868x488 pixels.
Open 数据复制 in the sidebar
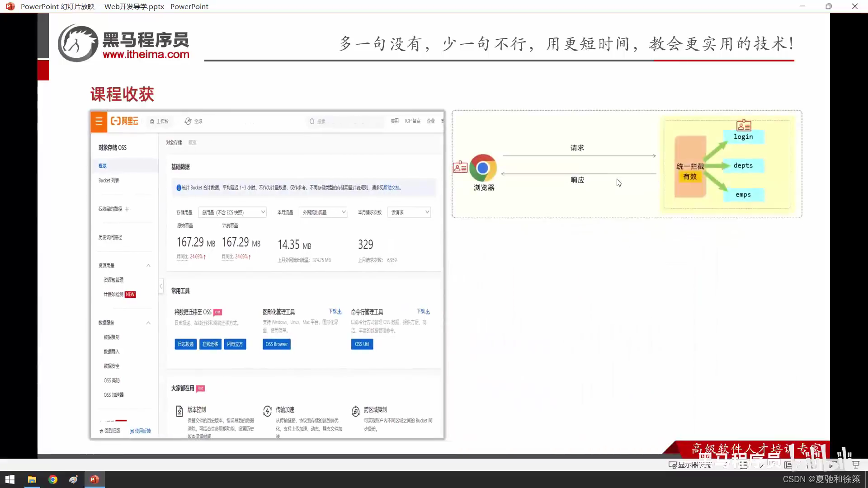112,338
